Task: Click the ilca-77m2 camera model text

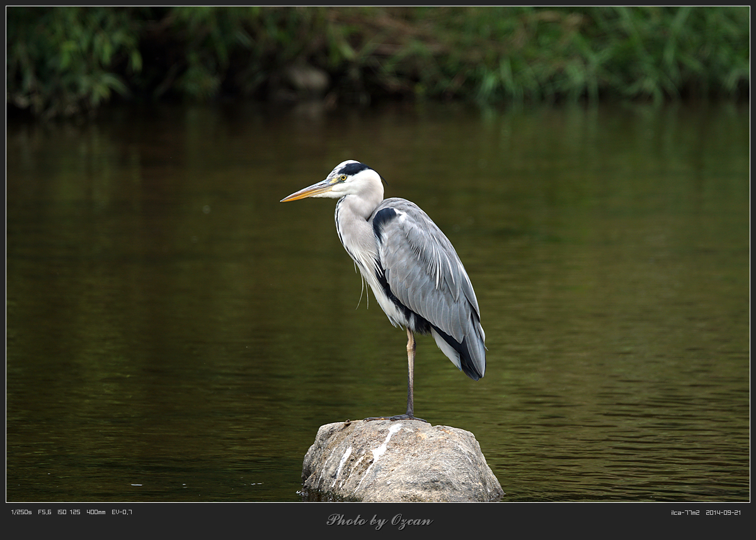Action: [x=685, y=513]
